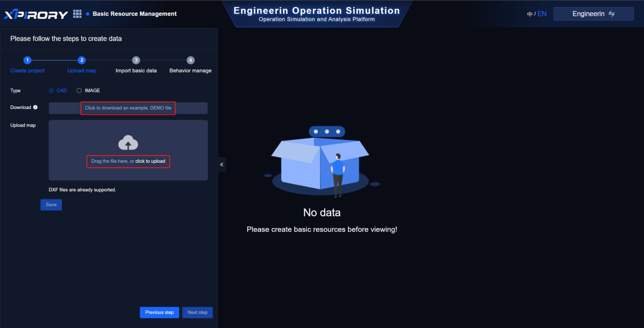Click the XPIRORY logo

click(36, 14)
